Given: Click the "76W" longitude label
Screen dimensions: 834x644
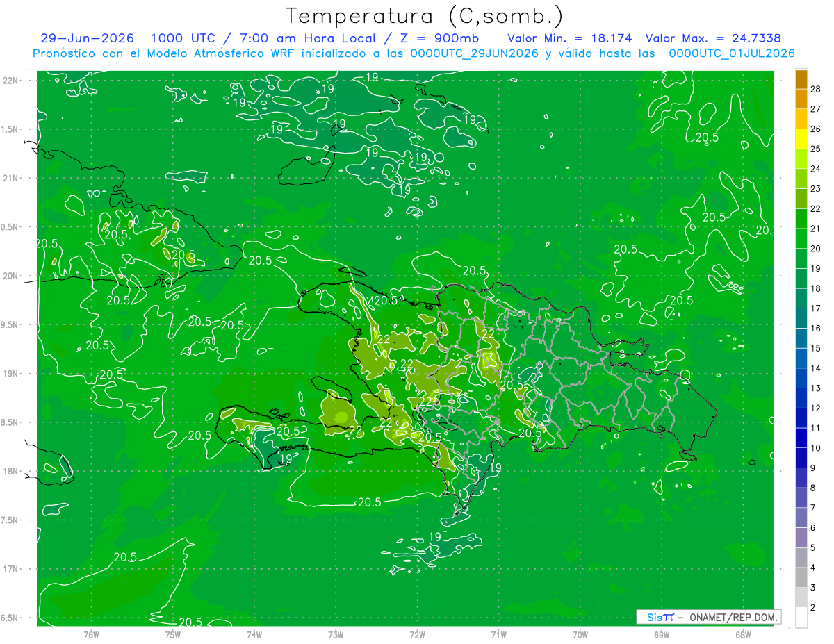Looking at the screenshot, I should click(91, 634).
